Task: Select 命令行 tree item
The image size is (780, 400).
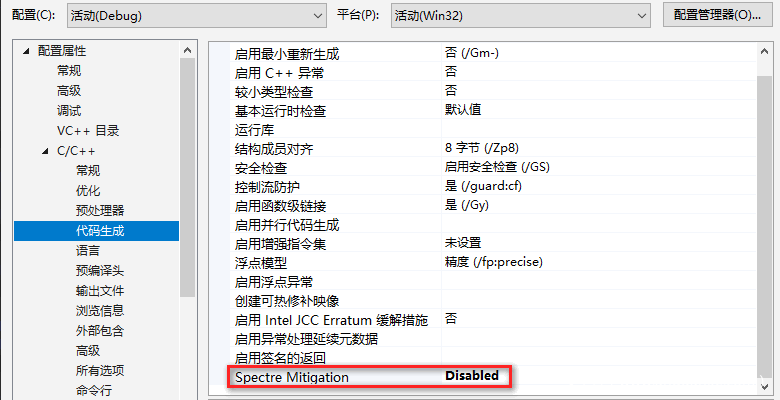Action: tap(94, 391)
